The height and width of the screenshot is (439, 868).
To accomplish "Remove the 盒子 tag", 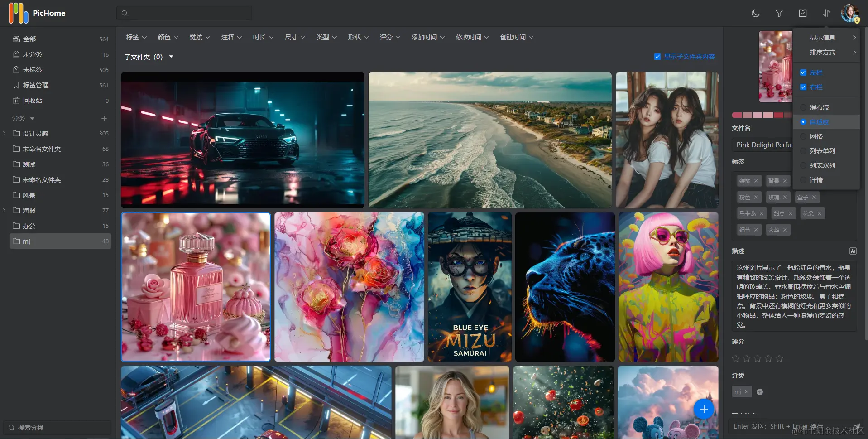I will tap(814, 197).
